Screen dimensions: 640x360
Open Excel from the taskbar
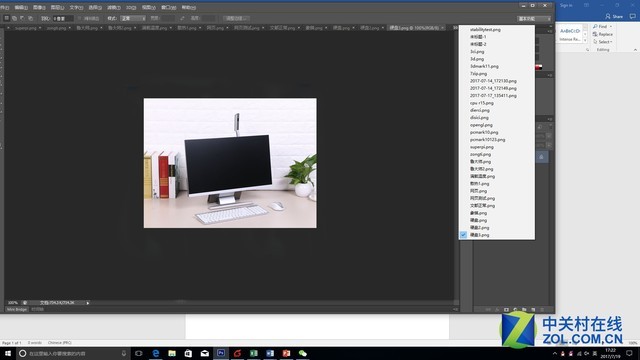[x=253, y=353]
